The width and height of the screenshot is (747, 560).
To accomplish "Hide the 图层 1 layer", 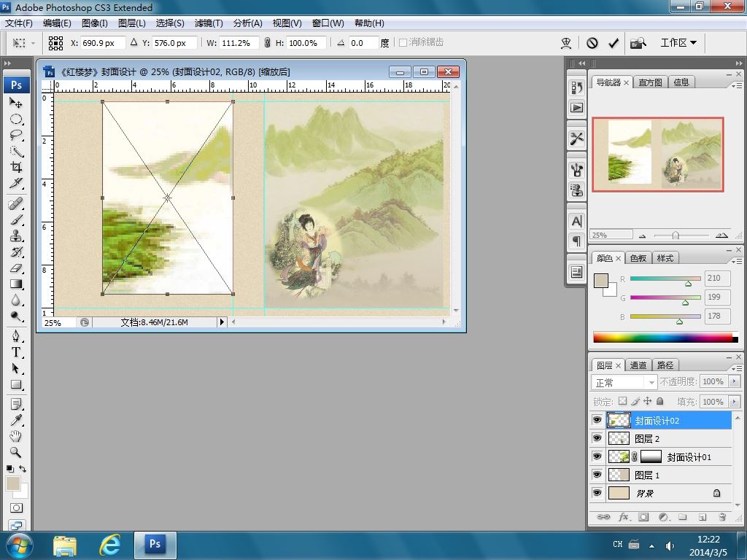I will [597, 475].
